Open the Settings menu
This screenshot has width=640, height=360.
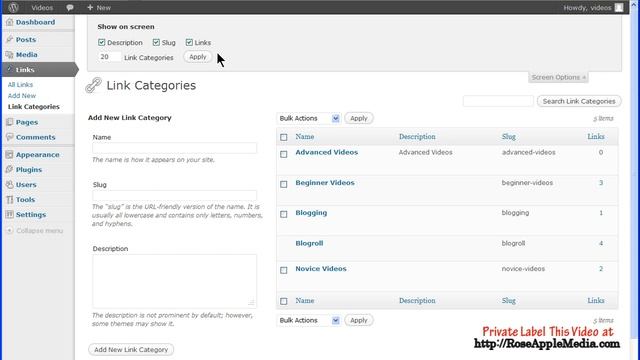click(x=31, y=215)
